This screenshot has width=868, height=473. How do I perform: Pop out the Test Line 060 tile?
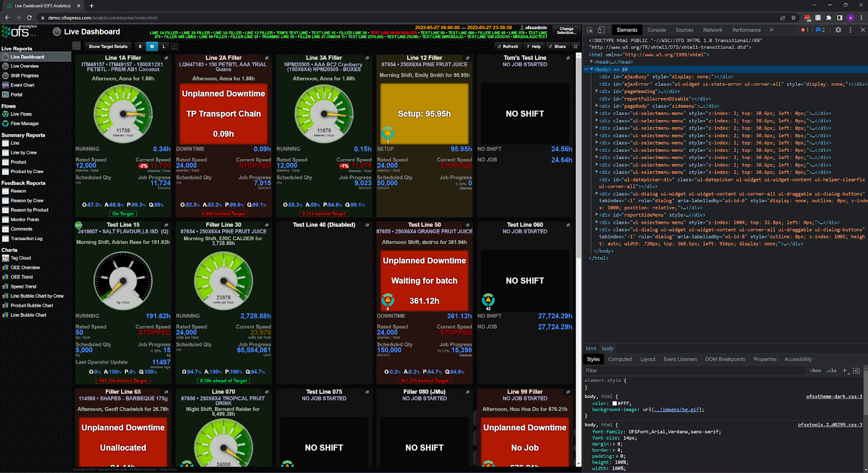(x=568, y=225)
